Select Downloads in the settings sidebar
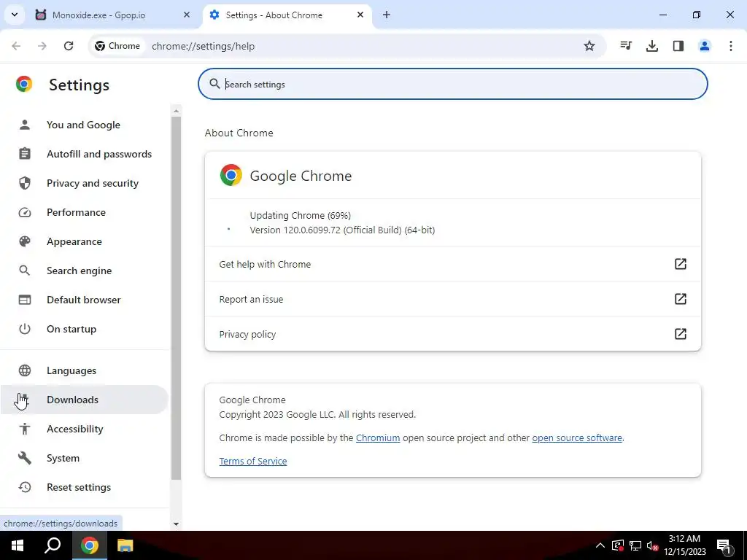This screenshot has height=560, width=747. 85,400
